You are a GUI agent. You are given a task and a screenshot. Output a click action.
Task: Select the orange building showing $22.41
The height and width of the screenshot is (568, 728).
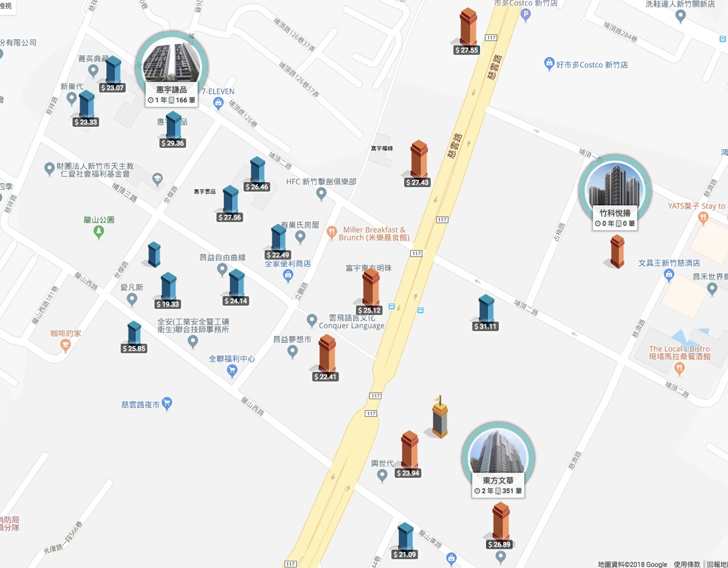point(327,354)
